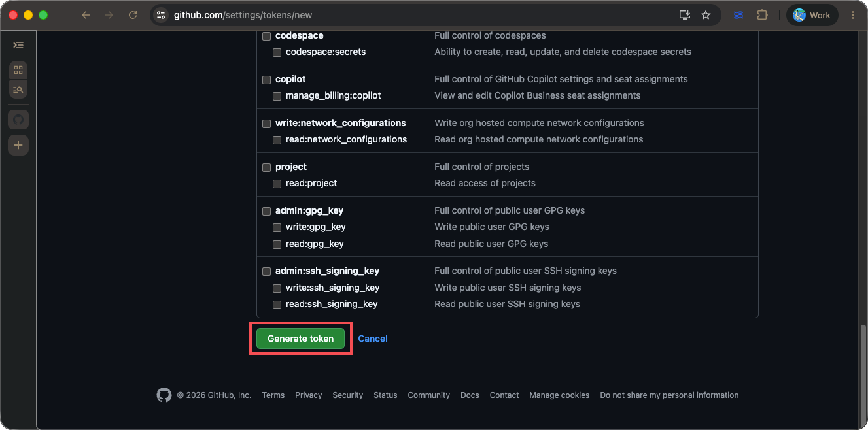Click the install app icon in address bar
Screen dimensions: 868x430
pos(685,15)
